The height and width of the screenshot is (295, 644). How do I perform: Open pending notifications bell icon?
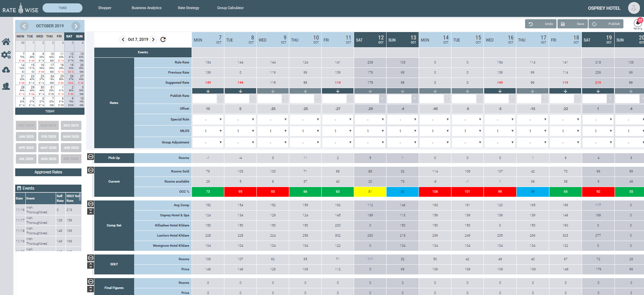[638, 23]
